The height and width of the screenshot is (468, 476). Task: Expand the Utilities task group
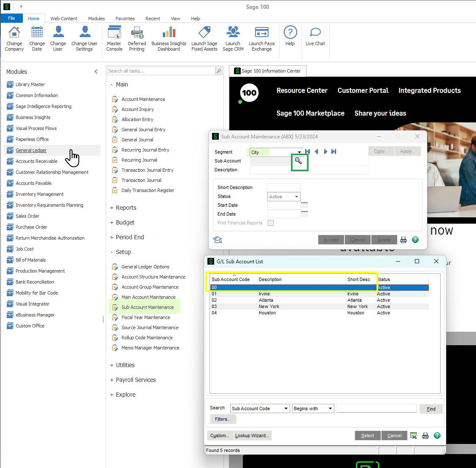pos(111,365)
